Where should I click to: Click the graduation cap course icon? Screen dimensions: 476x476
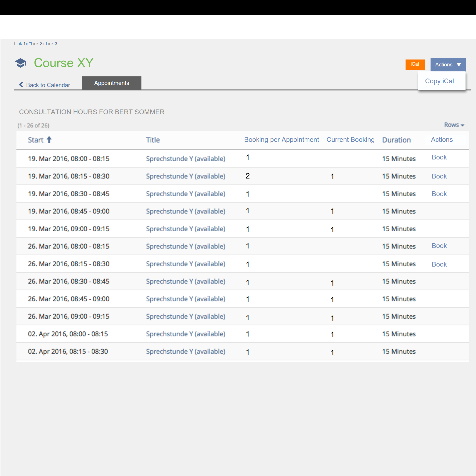coord(21,63)
